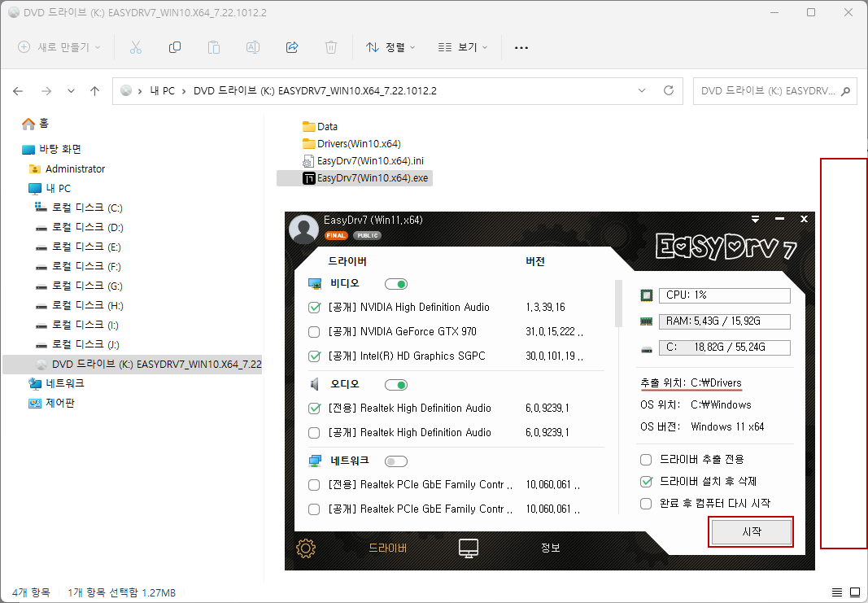Viewport: 868px width, 603px height.
Task: Toggle the 비디오 category switch
Action: point(396,284)
